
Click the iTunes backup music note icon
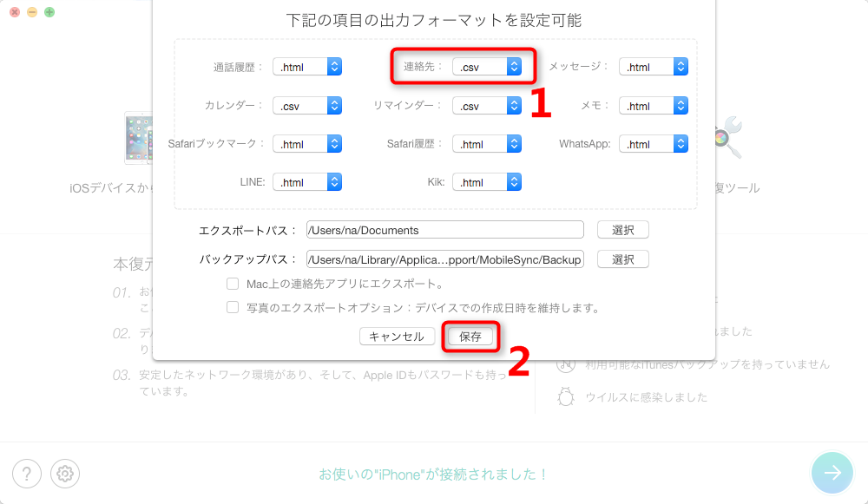[566, 364]
